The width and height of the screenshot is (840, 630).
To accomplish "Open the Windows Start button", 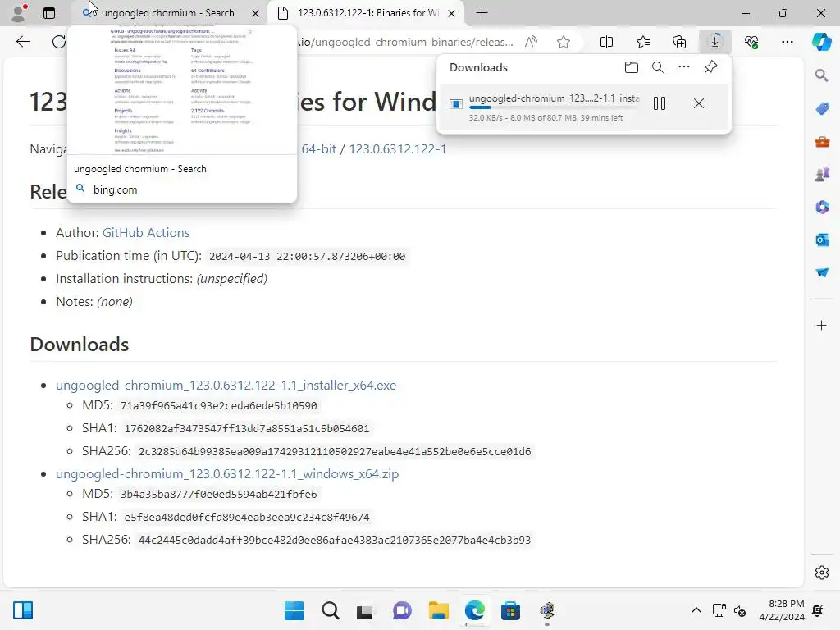I will click(x=294, y=610).
